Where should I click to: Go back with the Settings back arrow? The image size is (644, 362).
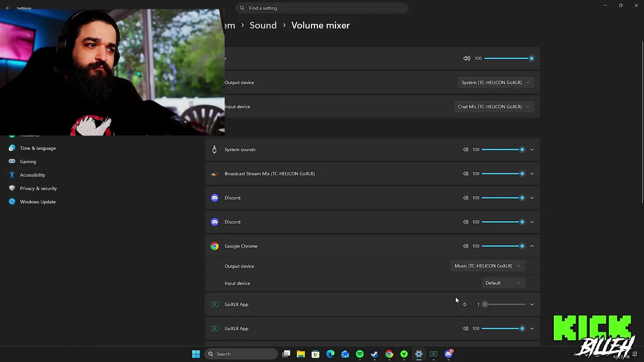(8, 8)
